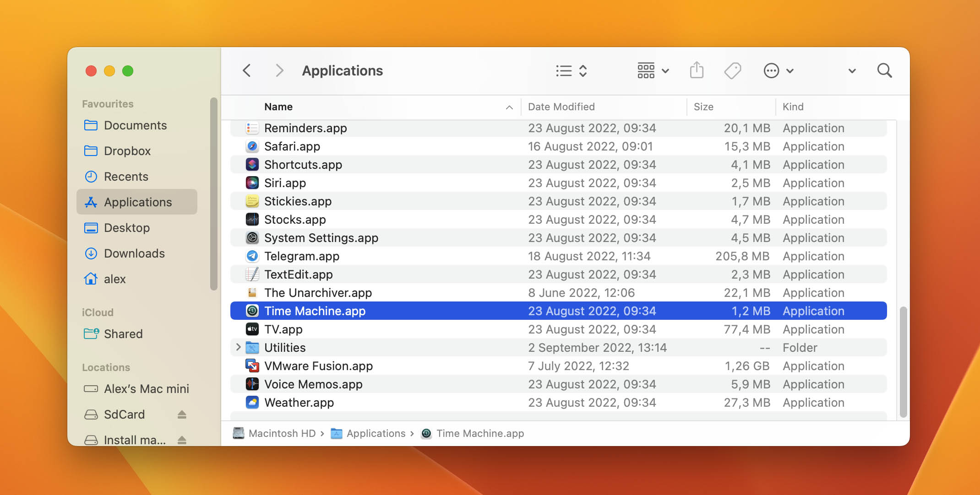Click the Time Machine.app icon
Image resolution: width=980 pixels, height=495 pixels.
click(x=251, y=311)
